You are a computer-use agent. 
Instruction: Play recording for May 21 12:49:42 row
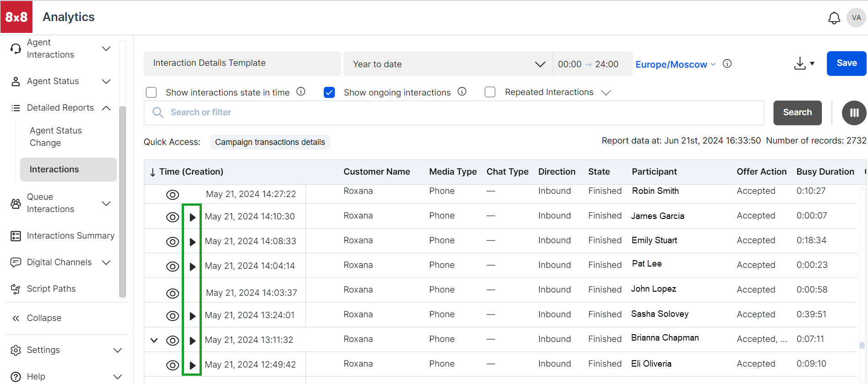192,365
